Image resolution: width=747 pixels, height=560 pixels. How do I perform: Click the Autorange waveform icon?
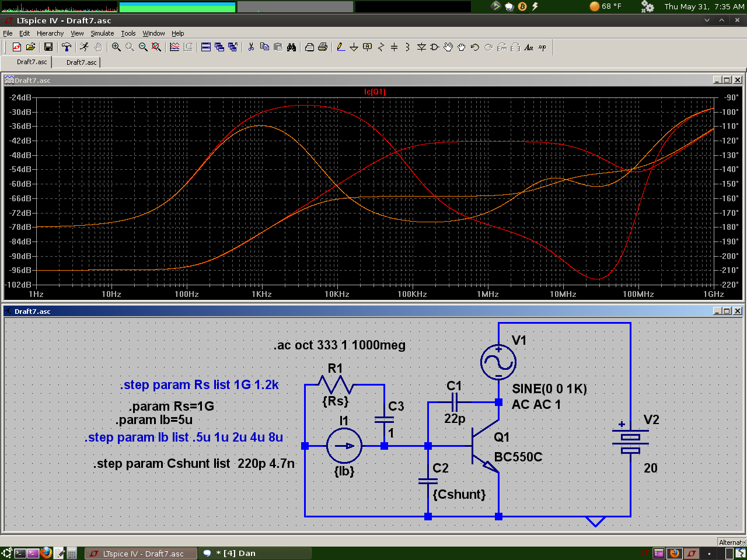point(174,47)
